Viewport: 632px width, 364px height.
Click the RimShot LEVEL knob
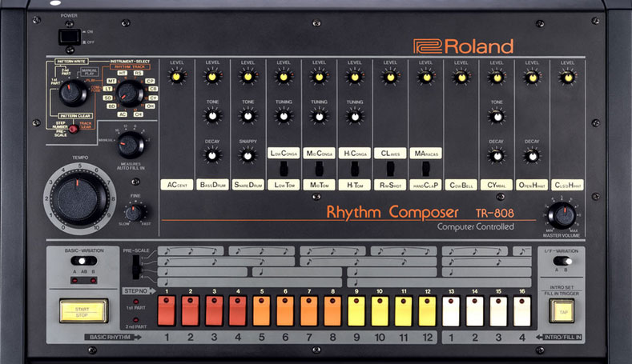(x=390, y=76)
